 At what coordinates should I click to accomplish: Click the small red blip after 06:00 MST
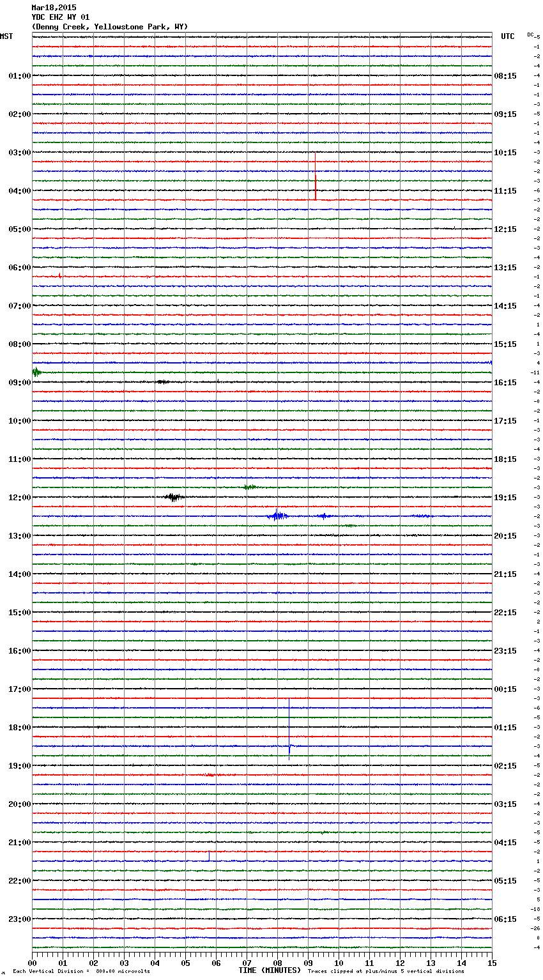60,276
